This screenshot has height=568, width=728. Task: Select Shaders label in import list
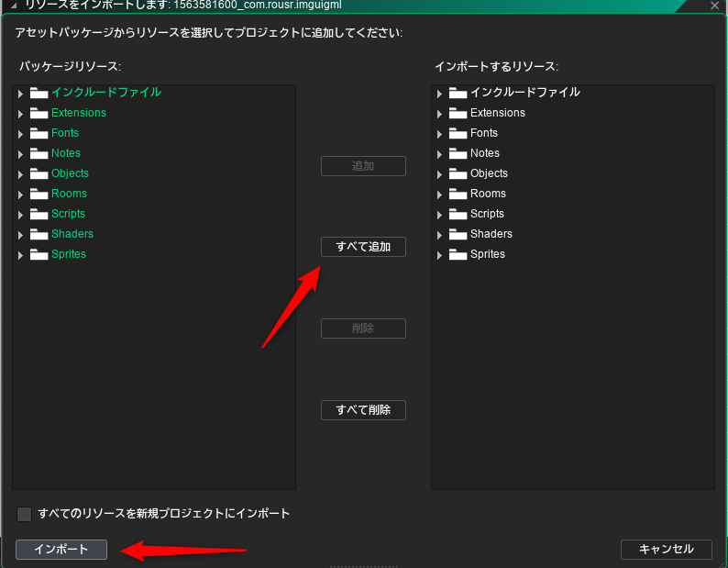click(x=491, y=234)
